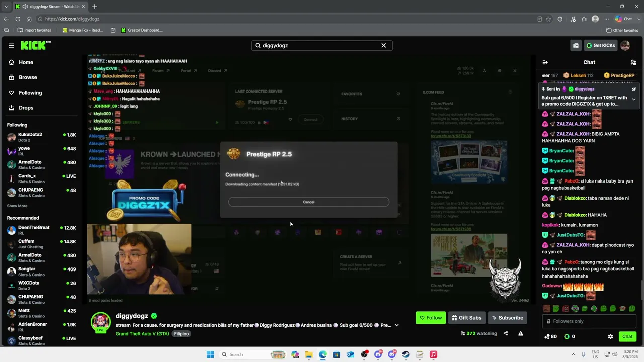The image size is (644, 362).
Task: Click the Followers only chat input
Action: [x=589, y=321]
